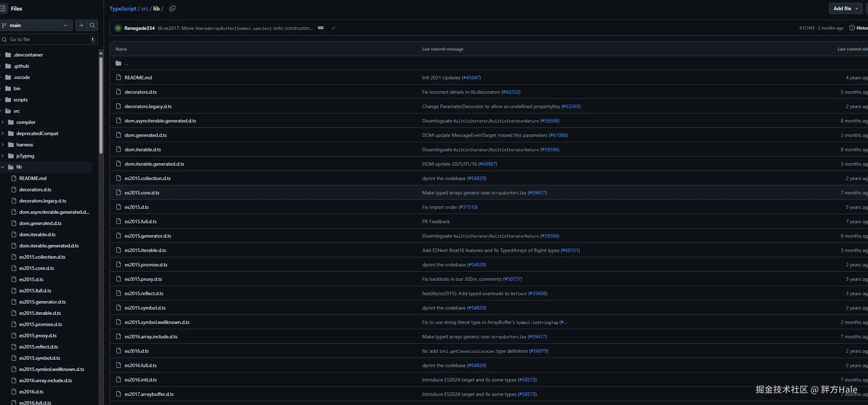
Task: Click the search magnifier icon beside plus
Action: 92,25
